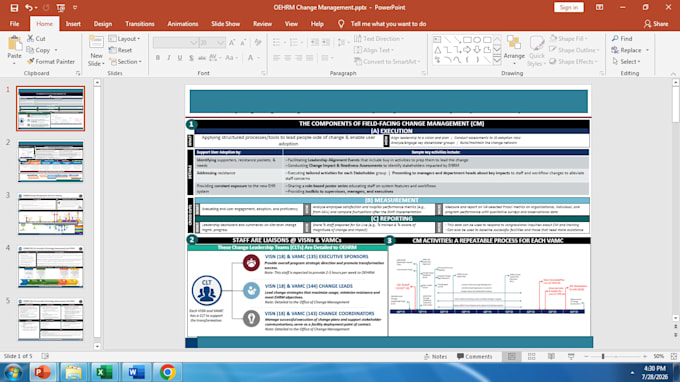The image size is (680, 382).
Task: Open Word from the taskbar
Action: 136,372
